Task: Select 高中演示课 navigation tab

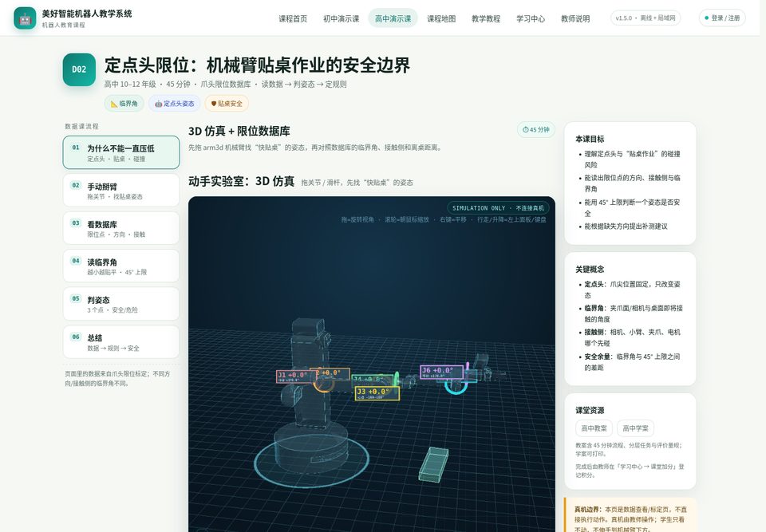Action: [x=393, y=18]
